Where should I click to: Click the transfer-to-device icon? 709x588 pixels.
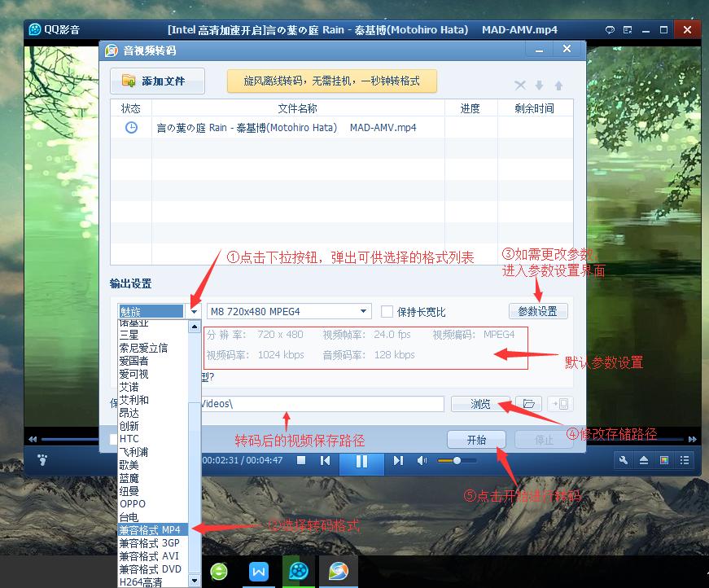[562, 403]
